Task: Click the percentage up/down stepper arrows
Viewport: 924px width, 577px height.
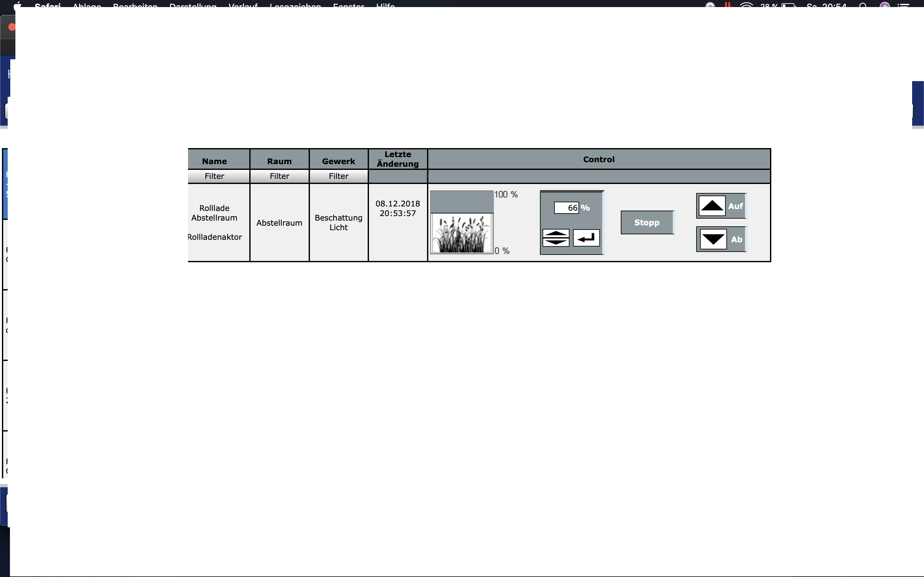Action: click(556, 238)
